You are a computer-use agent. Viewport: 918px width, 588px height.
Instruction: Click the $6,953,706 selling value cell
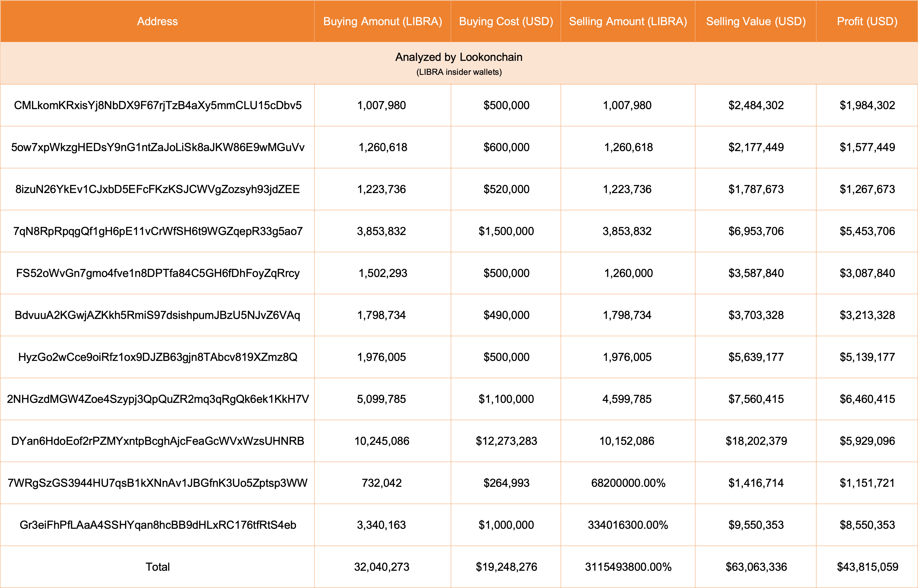tap(756, 231)
